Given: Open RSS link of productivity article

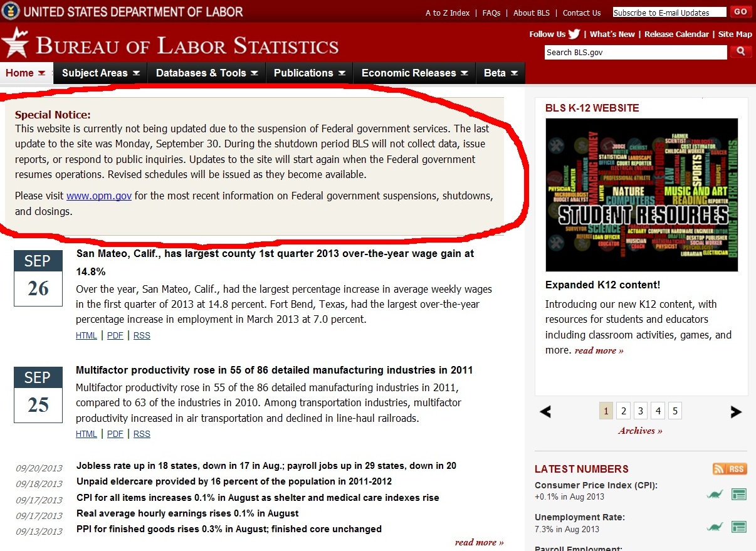Looking at the screenshot, I should click(x=142, y=434).
